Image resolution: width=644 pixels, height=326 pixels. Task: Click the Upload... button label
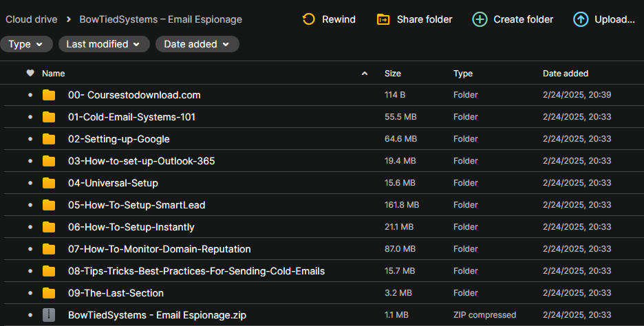[615, 19]
